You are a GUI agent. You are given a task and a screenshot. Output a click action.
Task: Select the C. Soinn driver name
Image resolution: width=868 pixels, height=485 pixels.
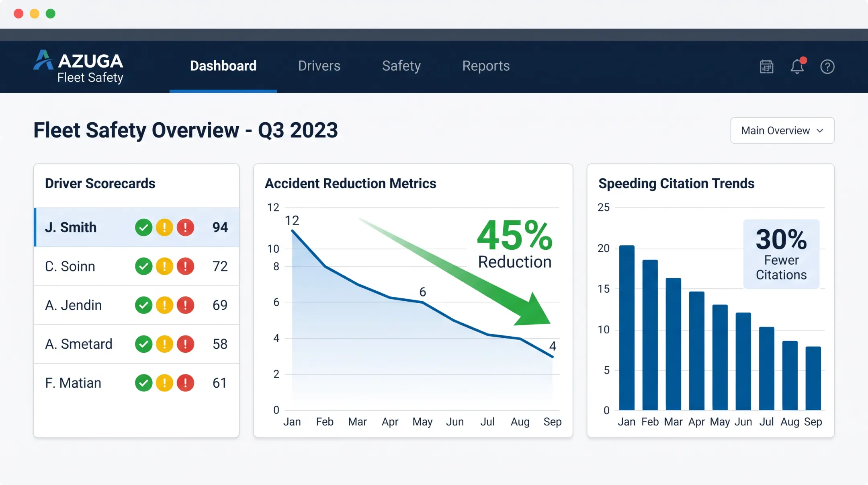(70, 266)
